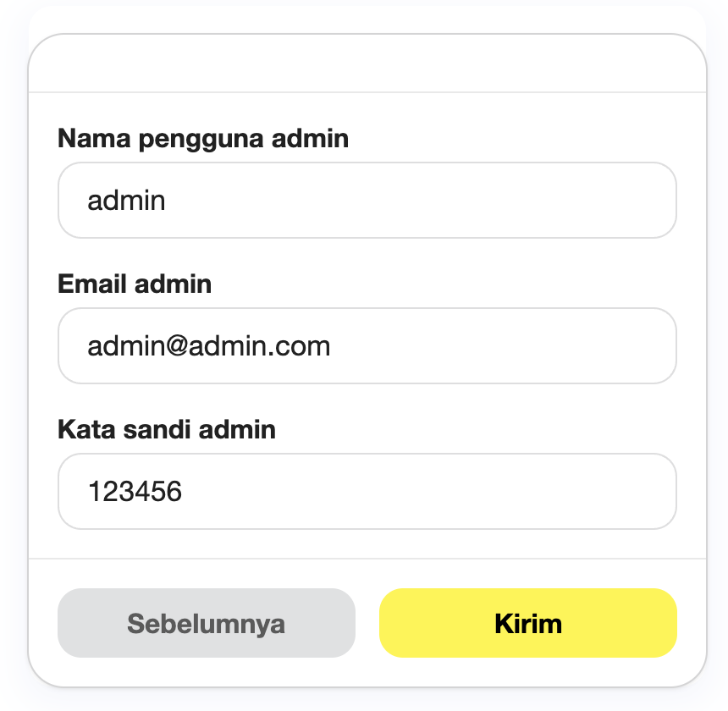Click the "Nama pengguna admin" label
Viewport: 728px width, 711px height.
tap(203, 139)
